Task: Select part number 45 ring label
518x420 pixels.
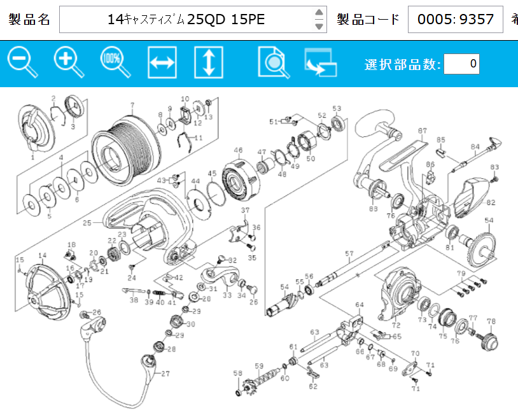Action: (x=212, y=174)
